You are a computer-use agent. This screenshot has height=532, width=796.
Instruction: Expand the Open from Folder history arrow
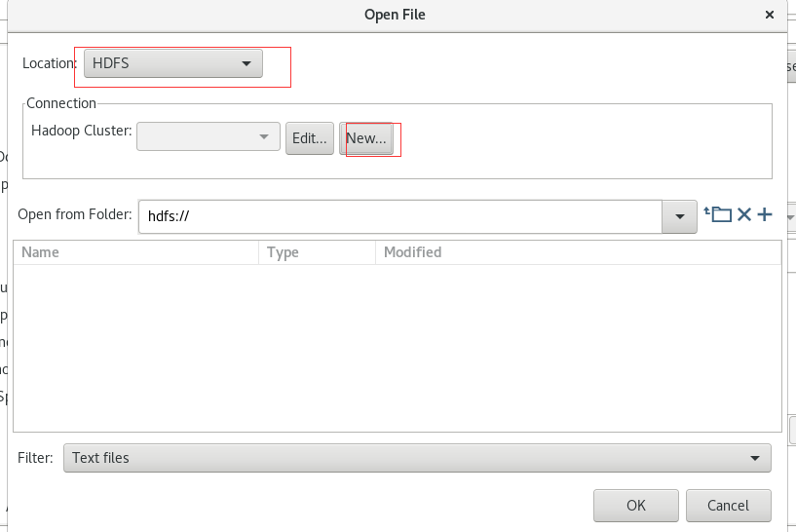point(680,216)
